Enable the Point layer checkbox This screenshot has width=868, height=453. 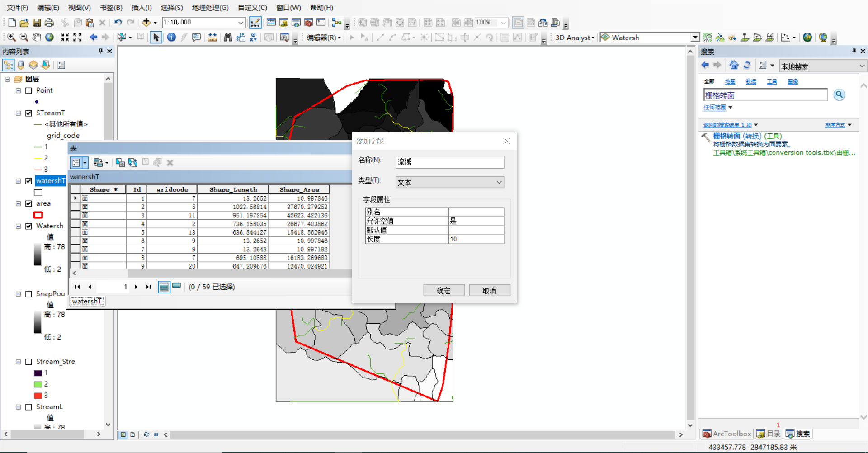pos(28,90)
